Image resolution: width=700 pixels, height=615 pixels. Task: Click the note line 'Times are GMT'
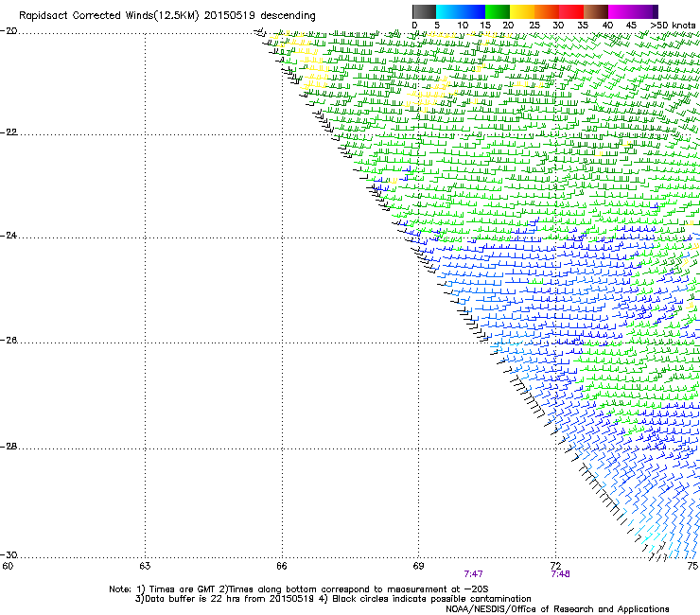click(183, 589)
